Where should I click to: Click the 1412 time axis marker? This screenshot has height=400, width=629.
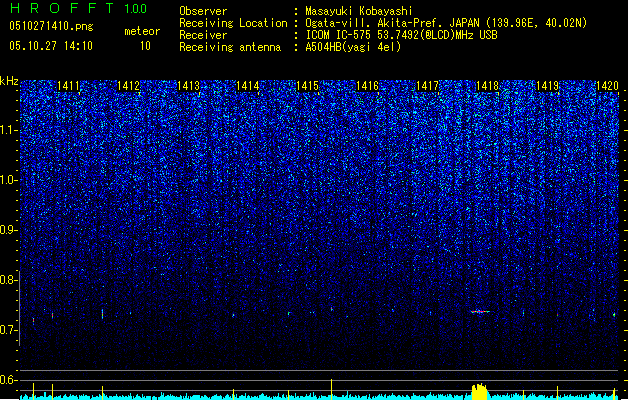pos(128,86)
